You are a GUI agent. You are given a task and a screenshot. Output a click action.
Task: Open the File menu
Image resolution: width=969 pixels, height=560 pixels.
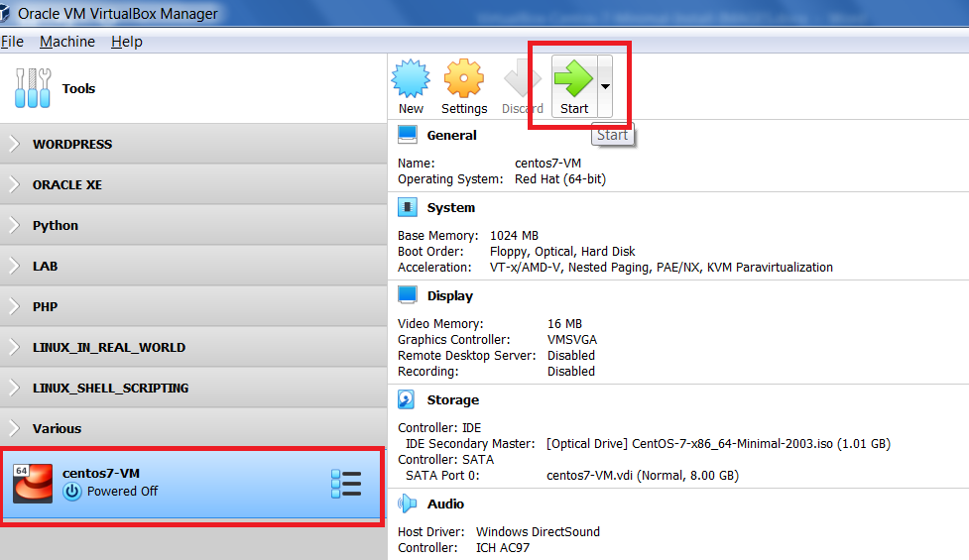[x=12, y=42]
